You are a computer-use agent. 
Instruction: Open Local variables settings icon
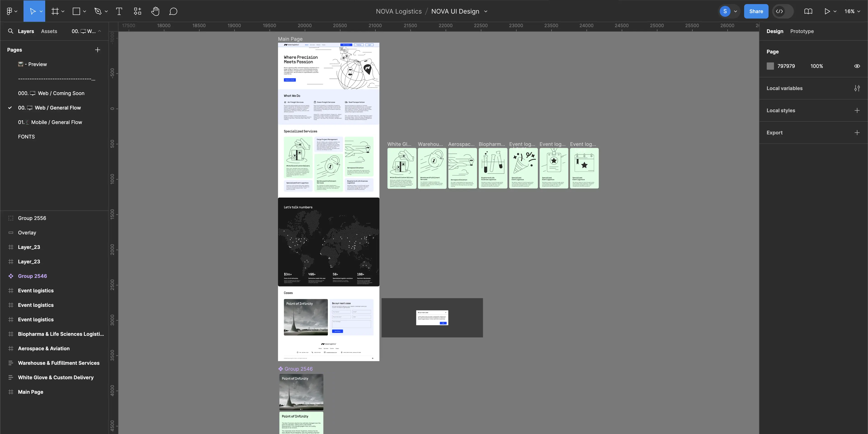click(857, 88)
